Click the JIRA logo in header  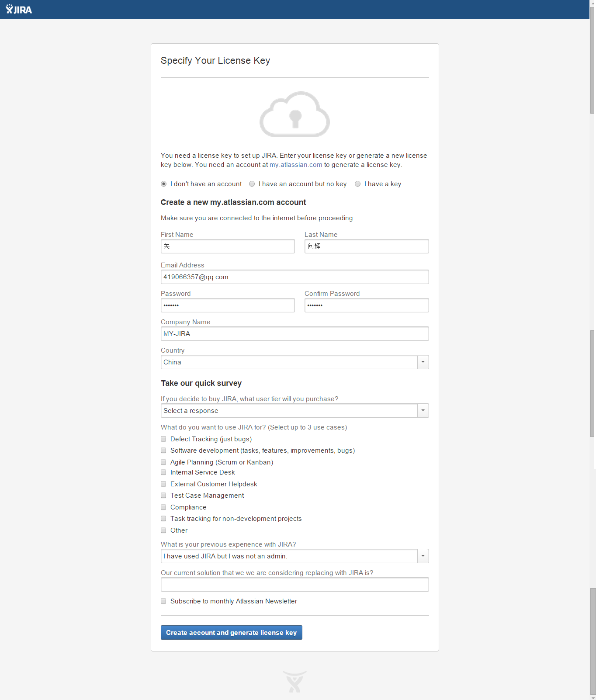(x=19, y=10)
